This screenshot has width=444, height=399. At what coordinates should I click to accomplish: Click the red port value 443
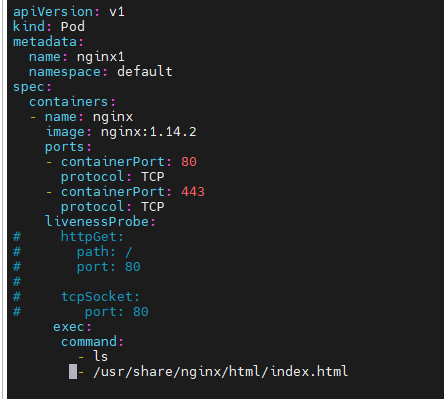pyautogui.click(x=193, y=192)
